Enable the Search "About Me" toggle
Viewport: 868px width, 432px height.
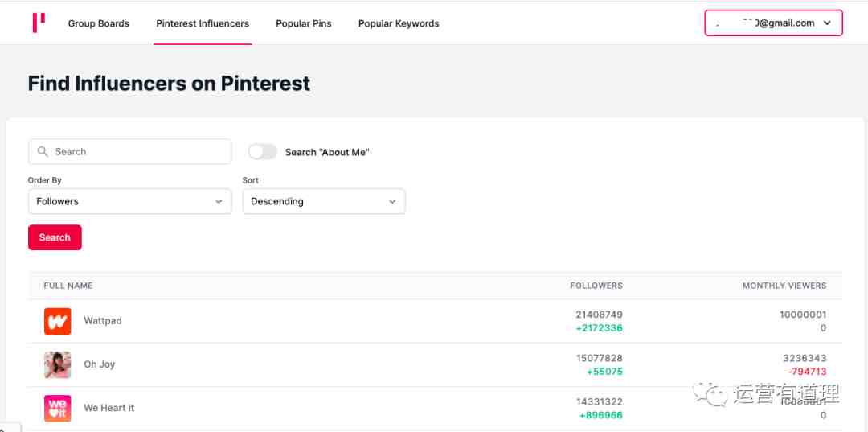pos(262,152)
